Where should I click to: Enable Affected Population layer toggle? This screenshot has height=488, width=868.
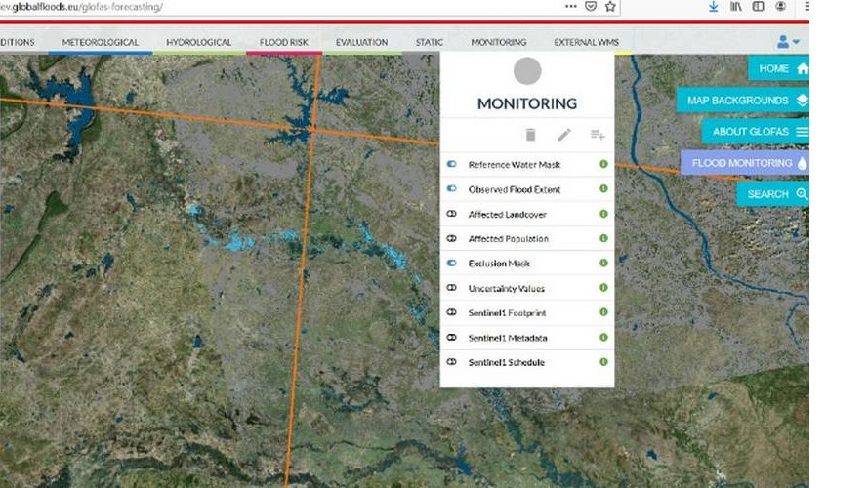(452, 238)
